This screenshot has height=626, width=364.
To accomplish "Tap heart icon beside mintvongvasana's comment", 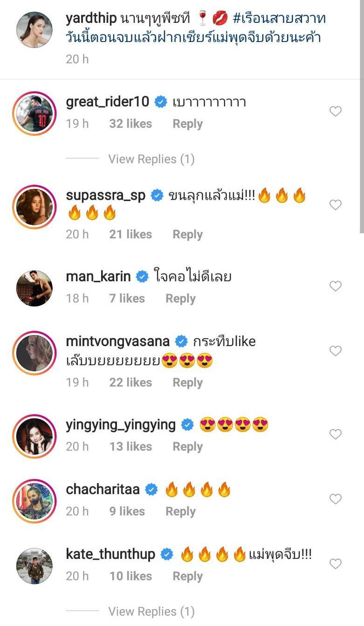I will [x=336, y=351].
